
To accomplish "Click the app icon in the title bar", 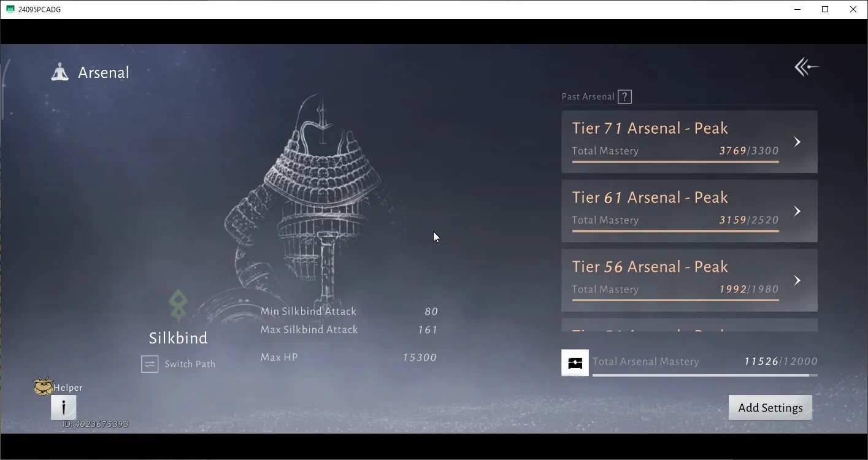I will 10,9.
